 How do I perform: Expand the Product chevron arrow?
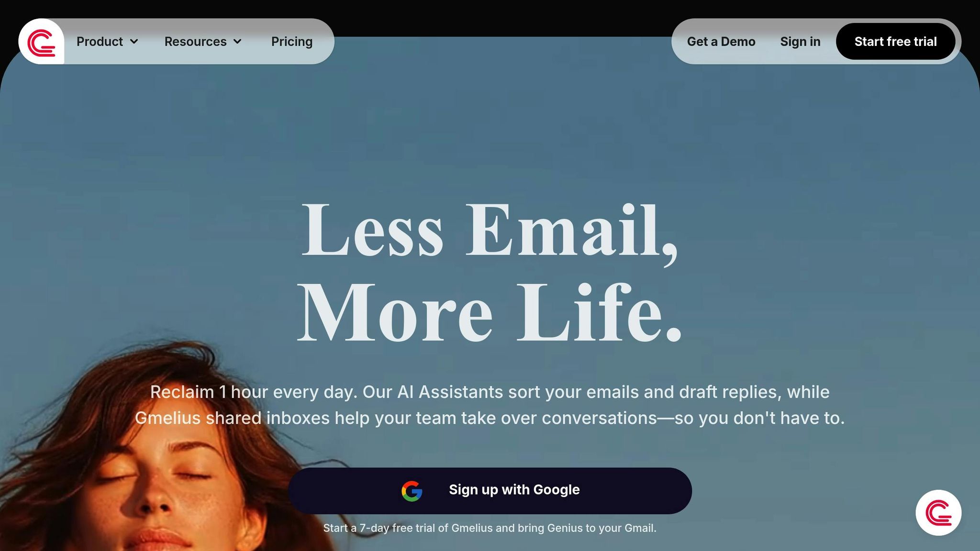tap(134, 42)
